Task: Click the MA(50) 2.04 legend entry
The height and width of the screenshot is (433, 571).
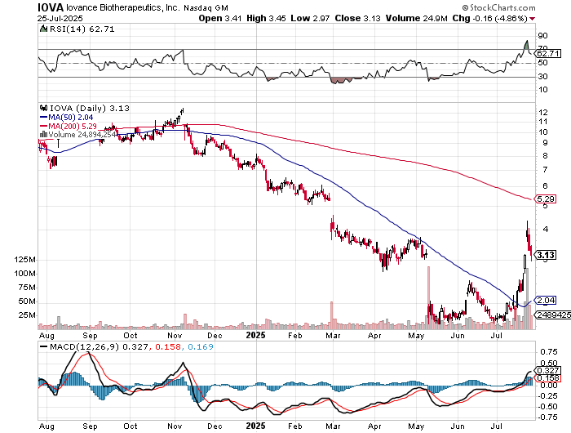Action: click(71, 117)
